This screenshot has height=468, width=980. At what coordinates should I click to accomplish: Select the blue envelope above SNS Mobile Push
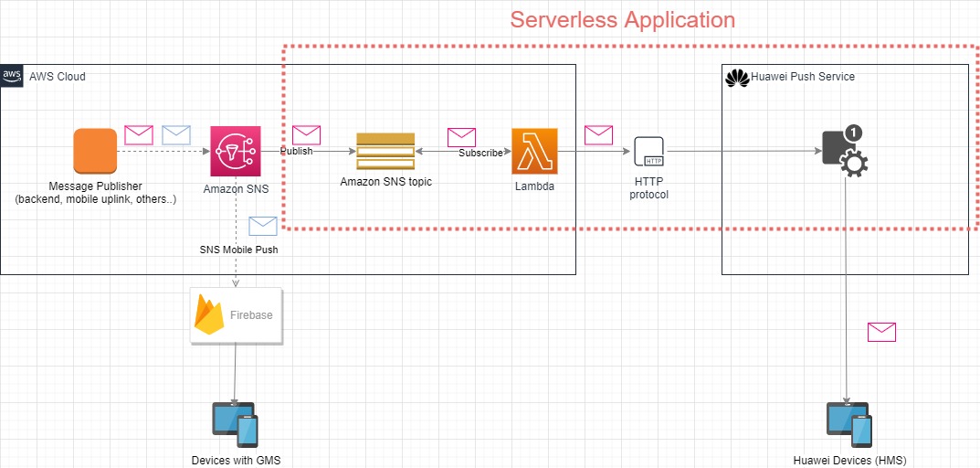262,226
